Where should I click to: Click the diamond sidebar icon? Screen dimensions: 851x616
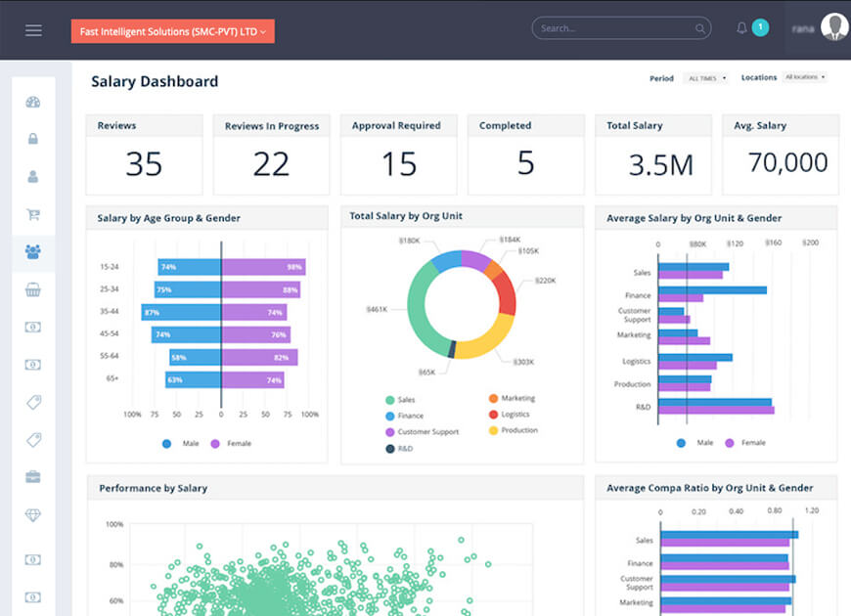point(33,514)
